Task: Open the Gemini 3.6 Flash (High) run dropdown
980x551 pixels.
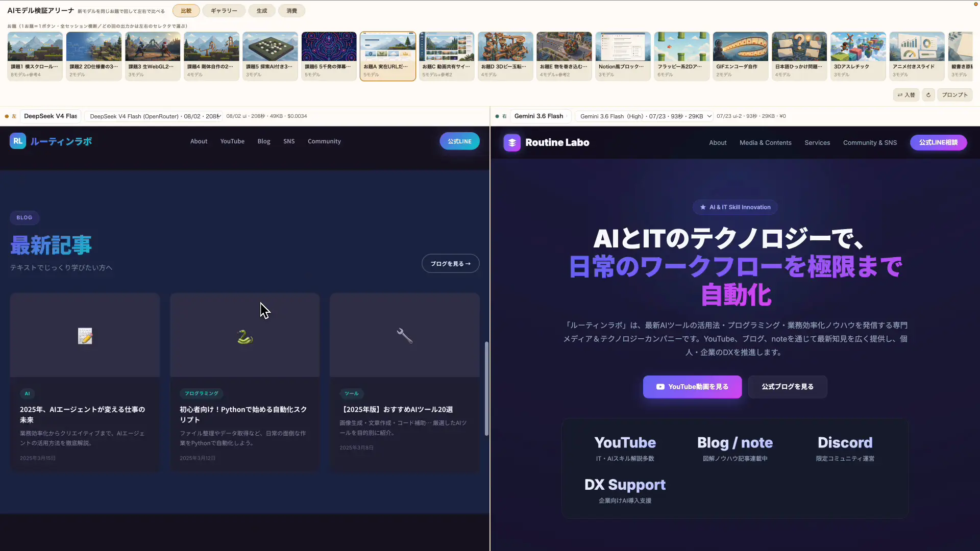Action: click(x=645, y=116)
